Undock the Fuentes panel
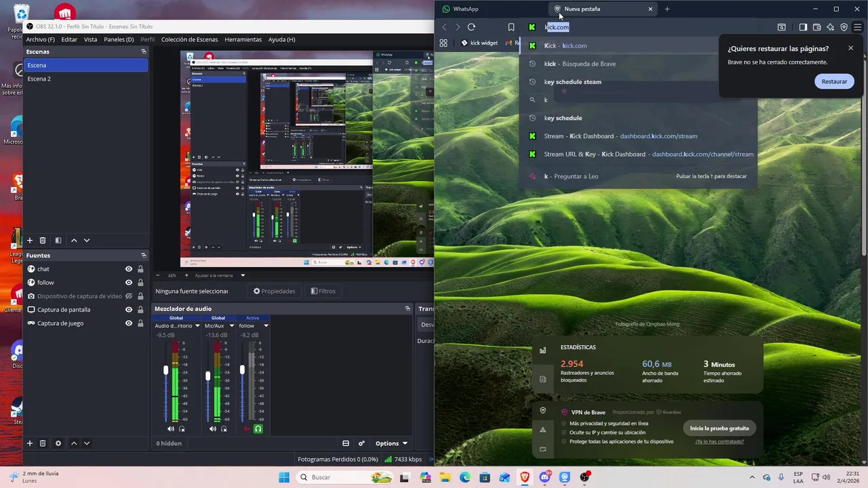 (x=143, y=256)
